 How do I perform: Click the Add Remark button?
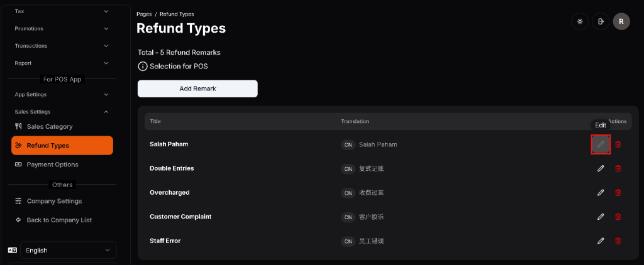tap(197, 89)
